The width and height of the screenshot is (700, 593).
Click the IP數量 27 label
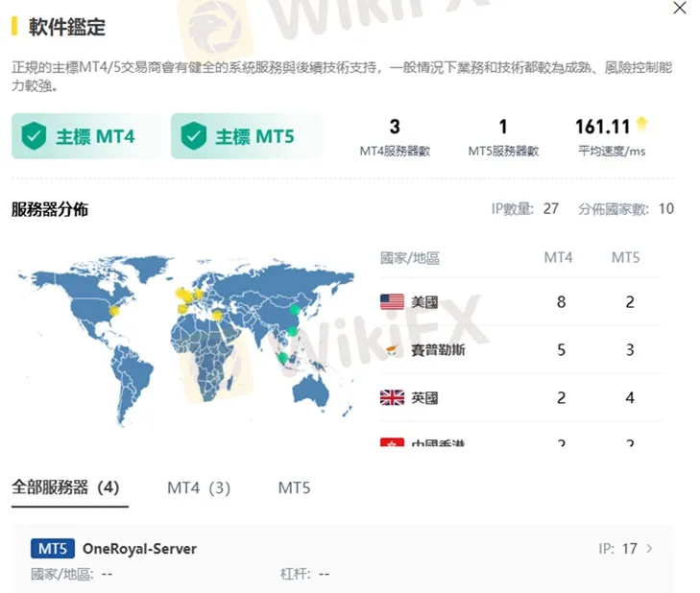525,208
